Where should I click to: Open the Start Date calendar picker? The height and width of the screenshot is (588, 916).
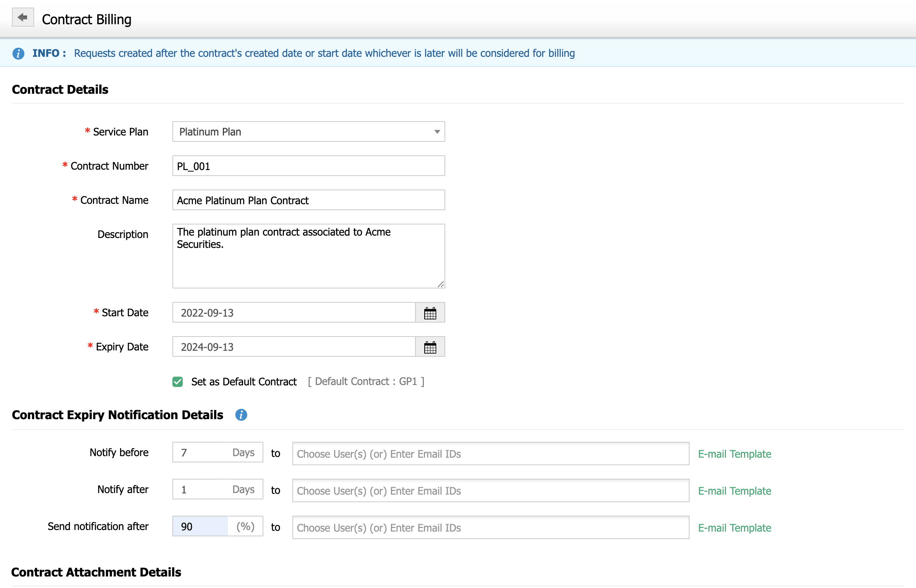pos(430,313)
